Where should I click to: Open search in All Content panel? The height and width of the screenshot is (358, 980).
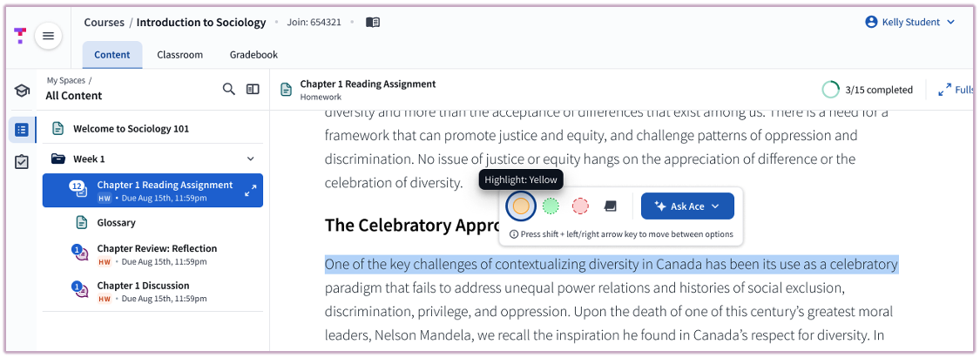point(229,89)
